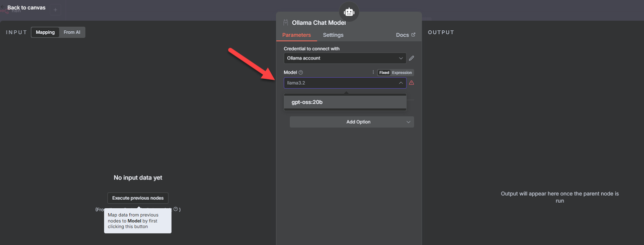644x245 pixels.
Task: Click the Ollama node icon beside the title
Action: 286,23
